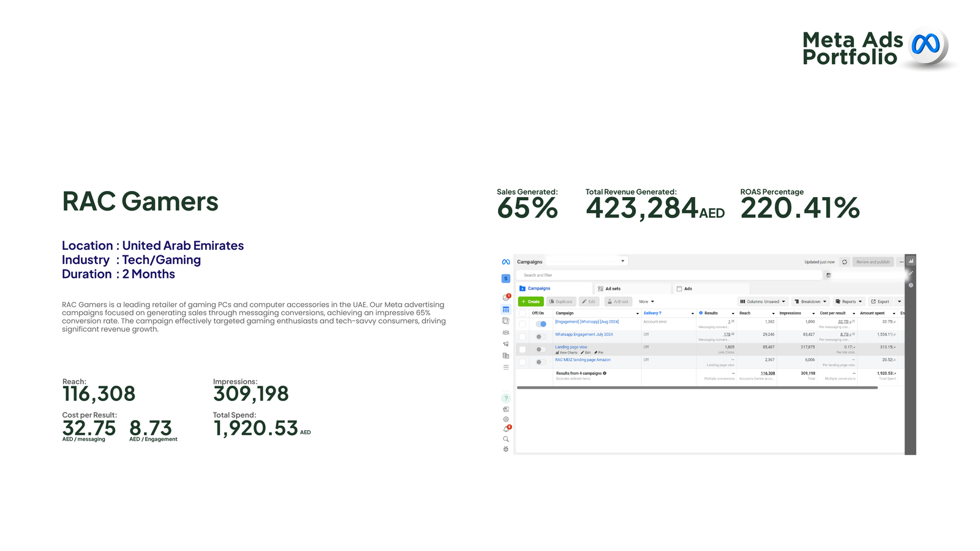
Task: Open the All tools hamburger icon
Action: 506,367
